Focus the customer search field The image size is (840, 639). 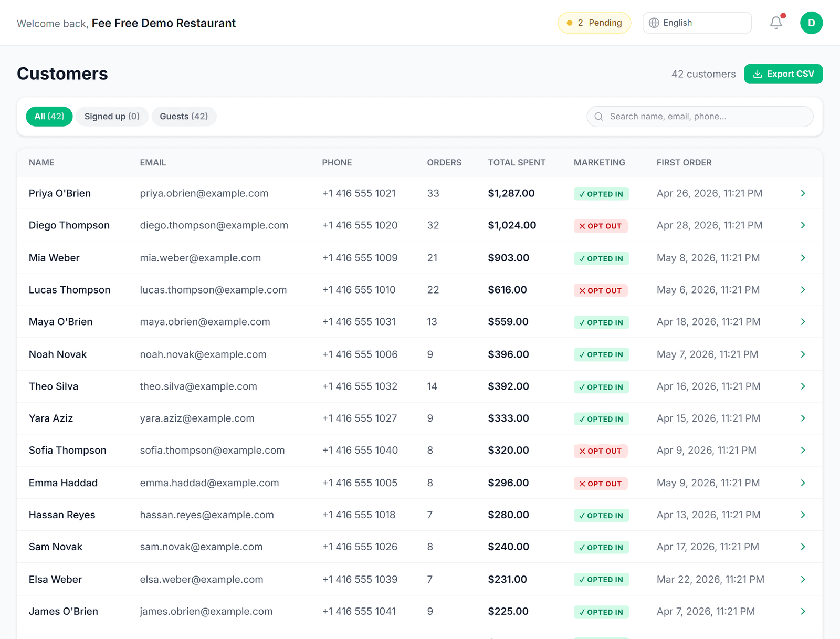(x=700, y=117)
